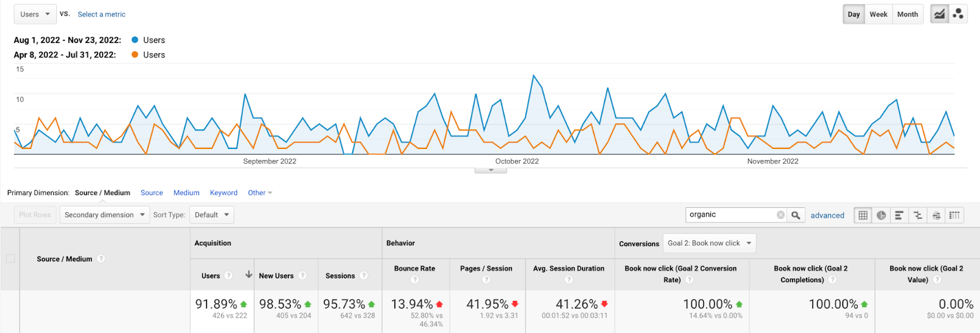Click the Sessions column header
Image resolution: width=980 pixels, height=333 pixels.
pyautogui.click(x=340, y=276)
